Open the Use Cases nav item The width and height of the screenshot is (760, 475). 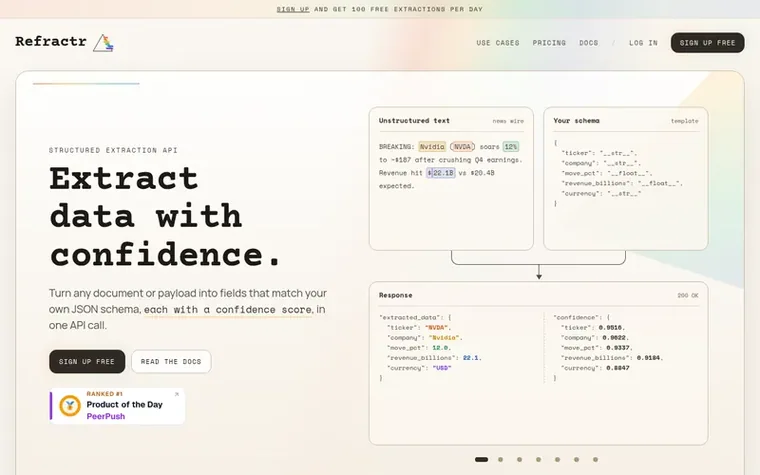[498, 43]
